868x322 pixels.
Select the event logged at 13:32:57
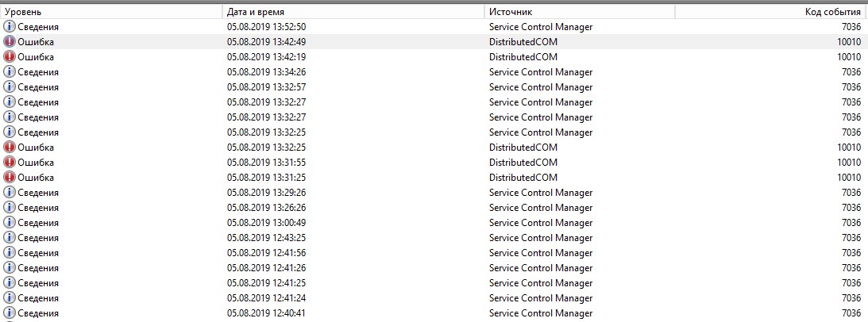point(434,87)
